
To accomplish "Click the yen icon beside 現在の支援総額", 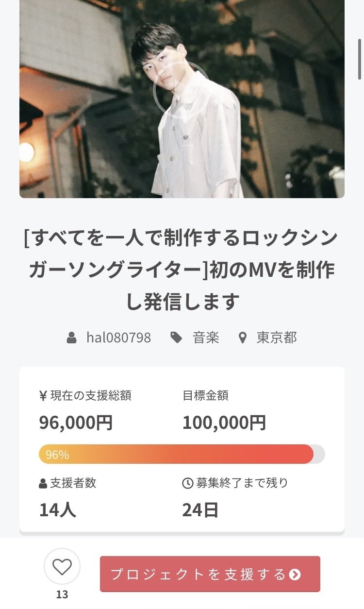I will pos(43,396).
